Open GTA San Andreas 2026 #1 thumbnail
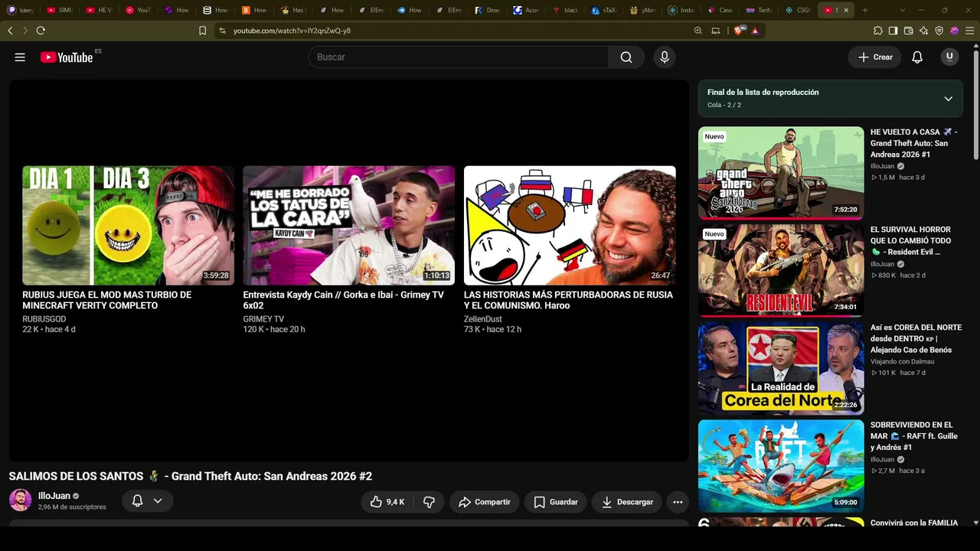Viewport: 980px width, 551px height. 781,173
